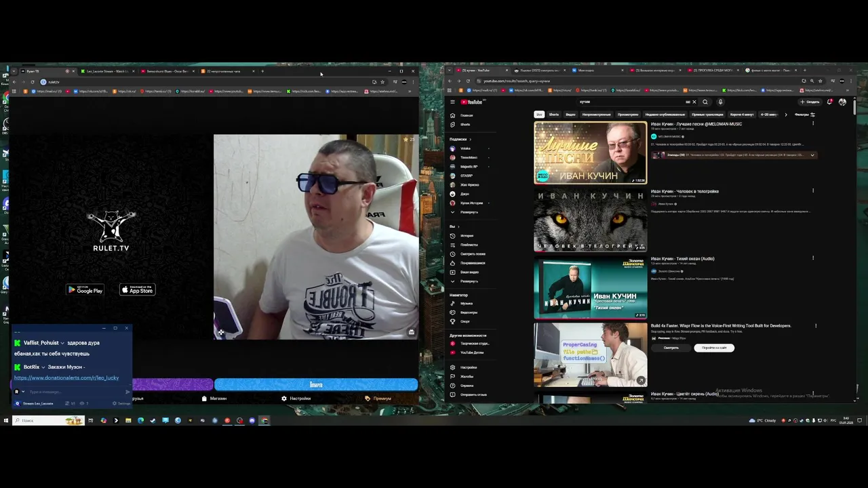Image resolution: width=868 pixels, height=488 pixels.
Task: Select the Непросмотренные filter chip
Action: coord(597,115)
